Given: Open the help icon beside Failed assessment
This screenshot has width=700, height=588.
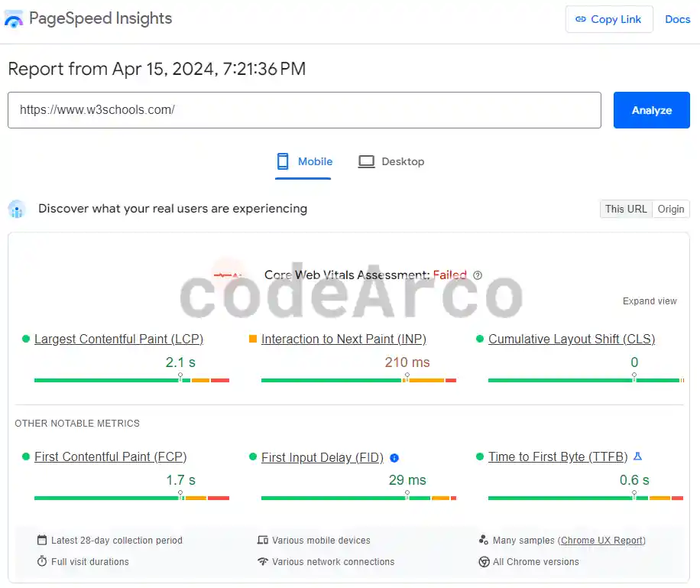Looking at the screenshot, I should 477,275.
